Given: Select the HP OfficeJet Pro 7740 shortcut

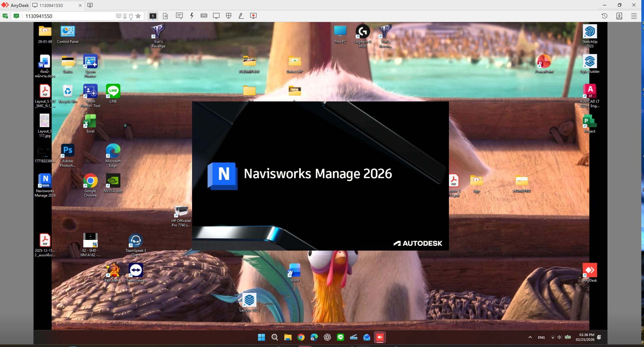Looking at the screenshot, I should pyautogui.click(x=181, y=216).
